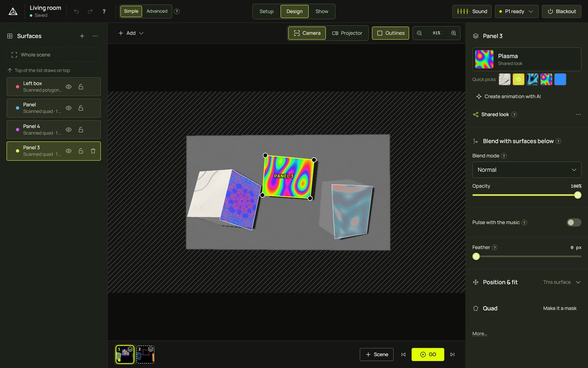Add a new surface with plus icon

pyautogui.click(x=82, y=36)
